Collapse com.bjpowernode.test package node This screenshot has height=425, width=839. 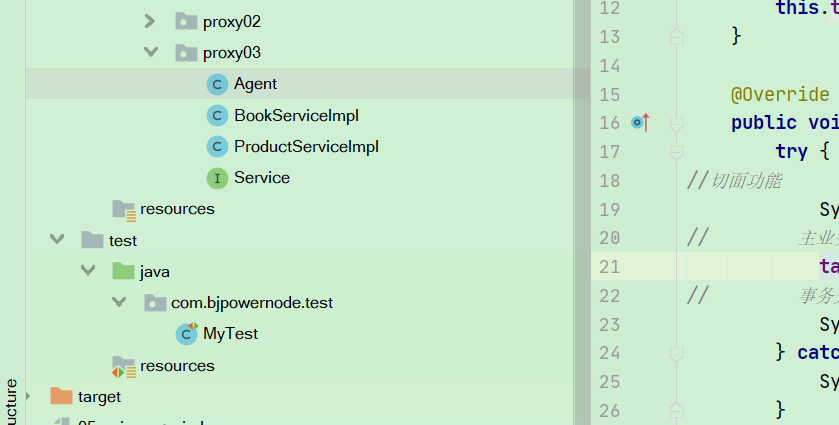119,302
